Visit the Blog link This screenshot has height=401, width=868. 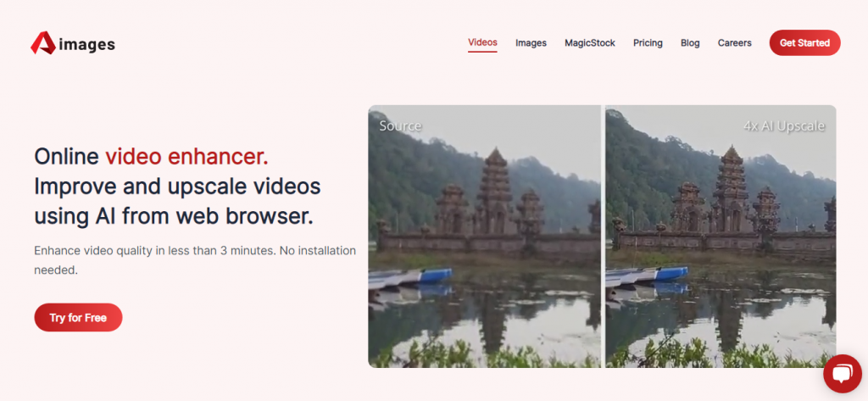pos(690,42)
